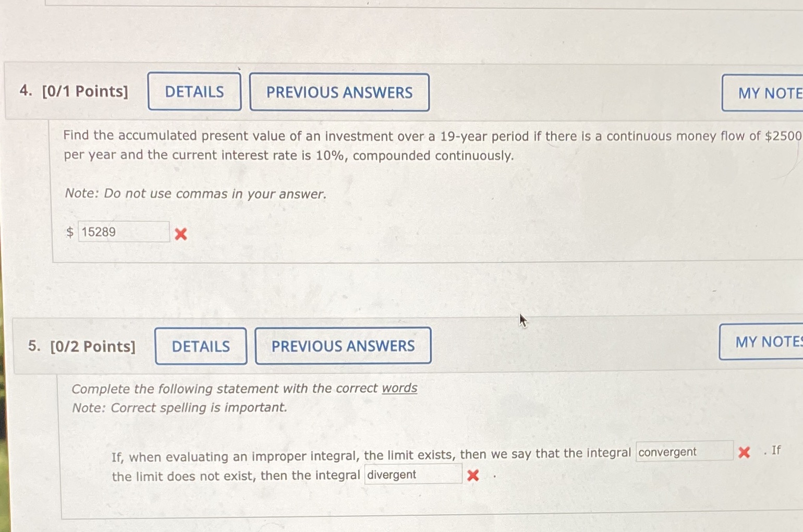Screen dimensions: 803x532
Task: Click the underlined word 'words' in question 5
Action: point(399,388)
